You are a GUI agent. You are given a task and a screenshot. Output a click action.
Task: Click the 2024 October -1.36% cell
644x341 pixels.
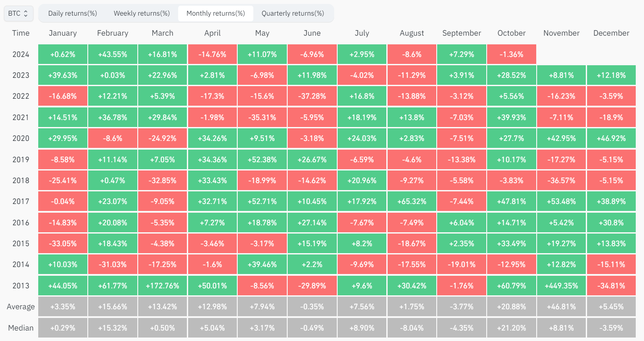coord(511,54)
